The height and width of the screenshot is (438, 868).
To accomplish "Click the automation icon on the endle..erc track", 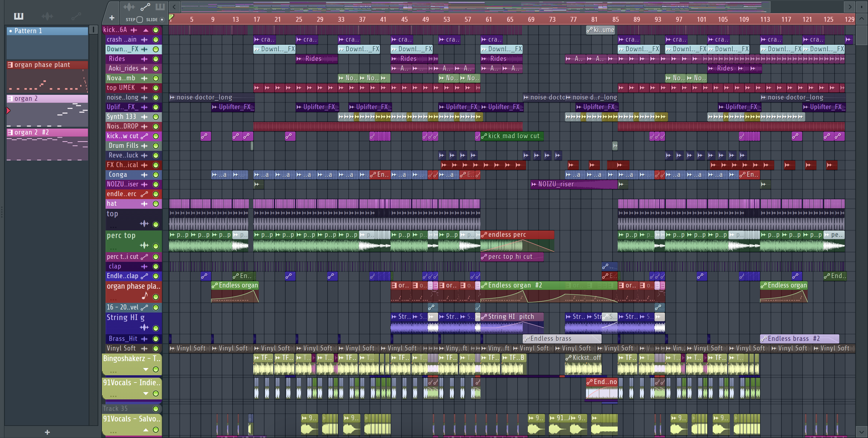I will pyautogui.click(x=144, y=194).
